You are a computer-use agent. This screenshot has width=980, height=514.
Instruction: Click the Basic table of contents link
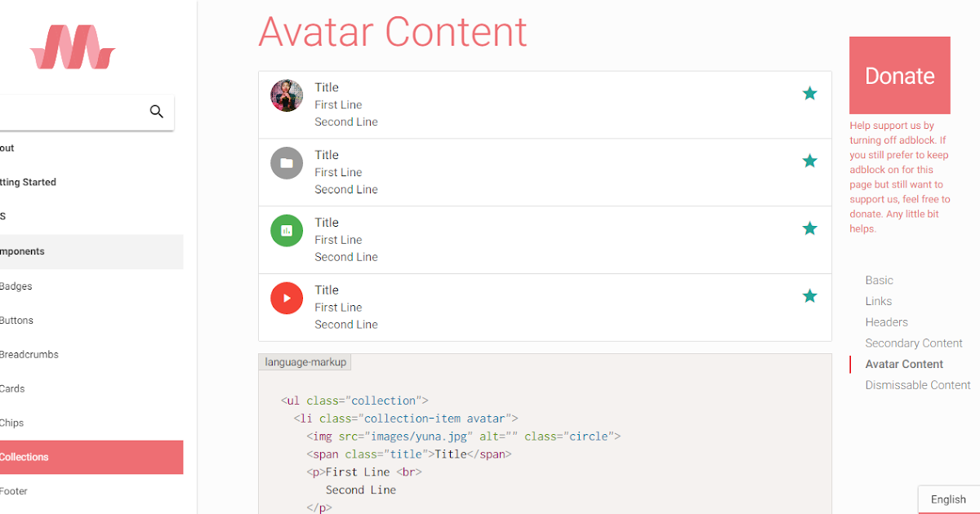pos(880,281)
